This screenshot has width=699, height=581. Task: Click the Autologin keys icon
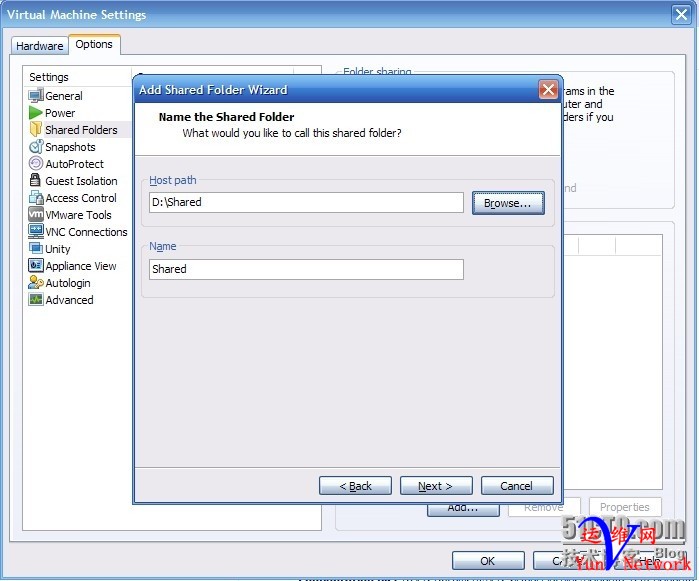click(x=36, y=283)
